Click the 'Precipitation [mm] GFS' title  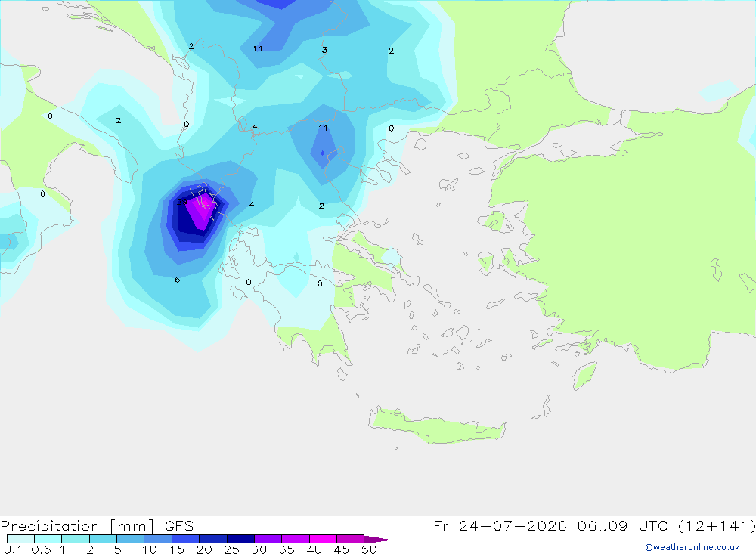coord(97,525)
